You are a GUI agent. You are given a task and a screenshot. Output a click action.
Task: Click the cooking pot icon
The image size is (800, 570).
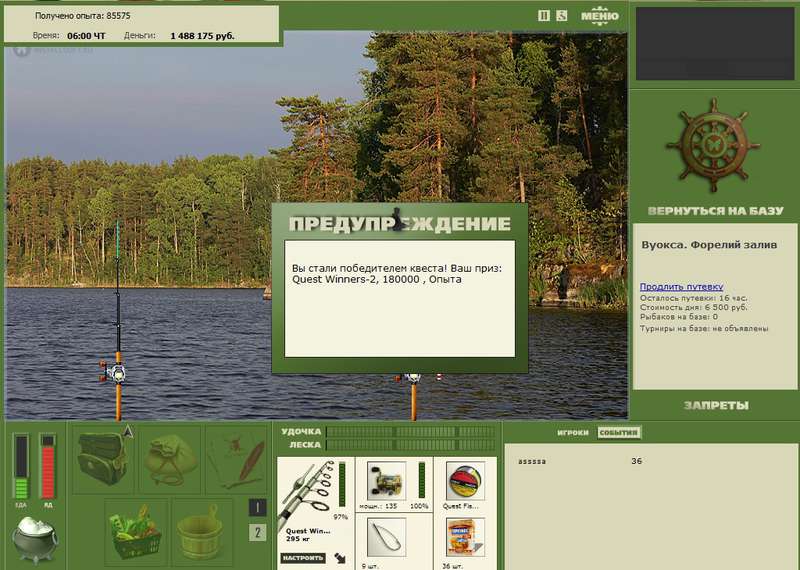(x=34, y=538)
